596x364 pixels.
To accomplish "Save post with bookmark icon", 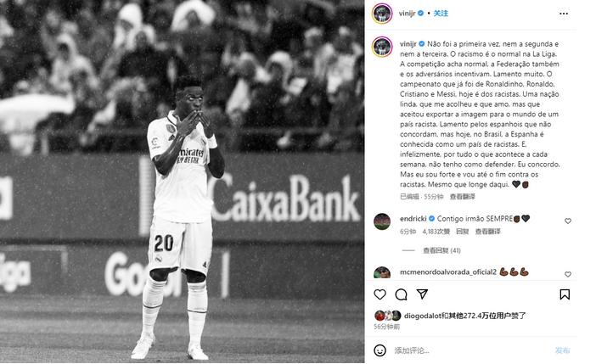I will click(565, 294).
